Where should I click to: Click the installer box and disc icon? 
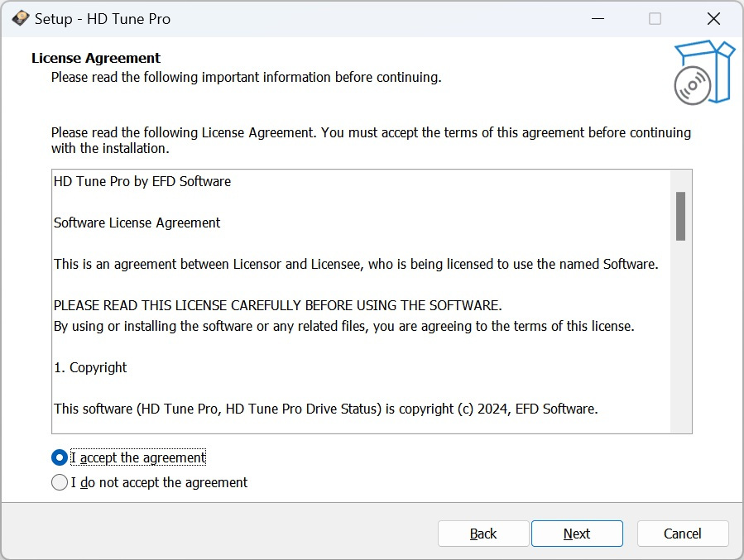[x=703, y=73]
